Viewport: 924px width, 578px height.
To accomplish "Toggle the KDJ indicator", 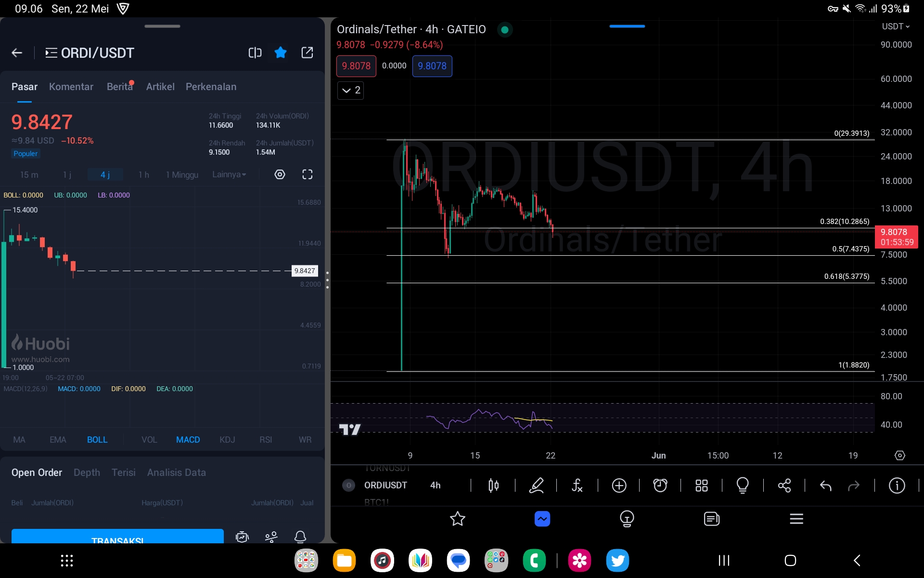I will coord(227,440).
